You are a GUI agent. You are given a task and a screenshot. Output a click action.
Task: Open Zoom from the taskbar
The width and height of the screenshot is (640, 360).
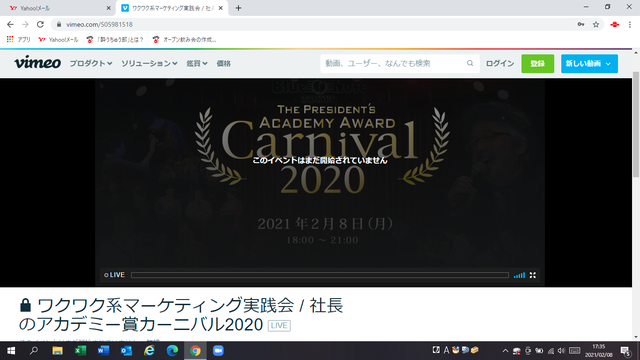(218, 351)
